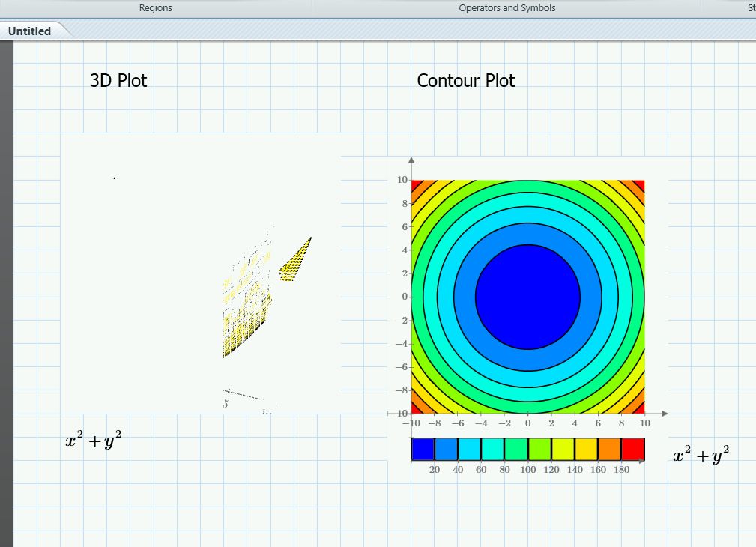Click the 3D Plot title text
The height and width of the screenshot is (547, 756).
(118, 80)
